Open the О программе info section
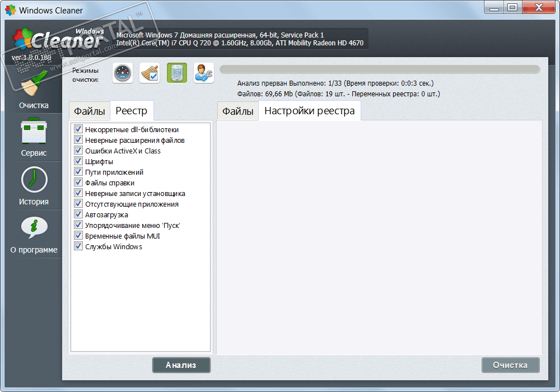This screenshot has height=392, width=560. point(34,235)
